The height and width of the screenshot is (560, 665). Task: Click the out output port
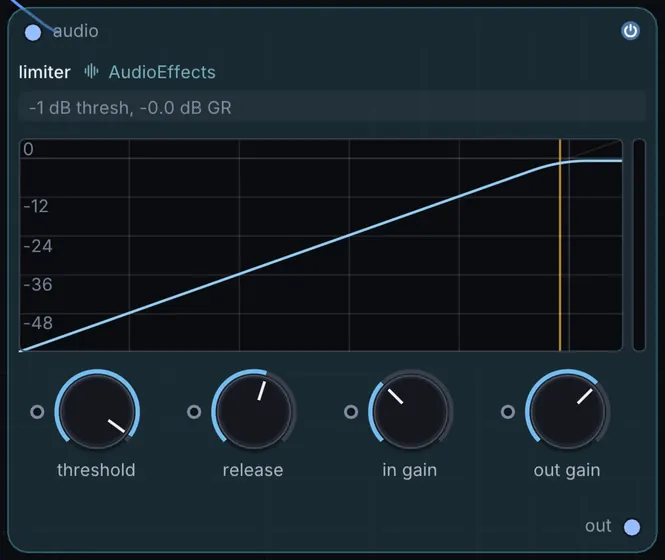coord(631,527)
